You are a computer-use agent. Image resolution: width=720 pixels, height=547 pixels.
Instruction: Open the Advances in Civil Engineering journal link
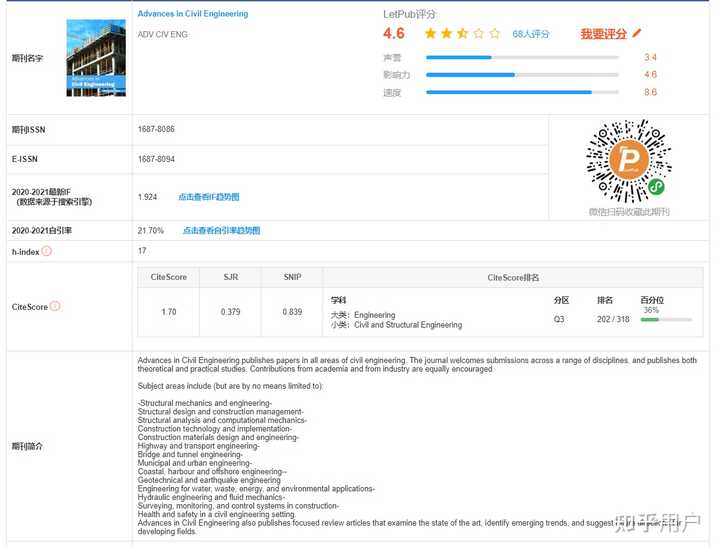(193, 14)
